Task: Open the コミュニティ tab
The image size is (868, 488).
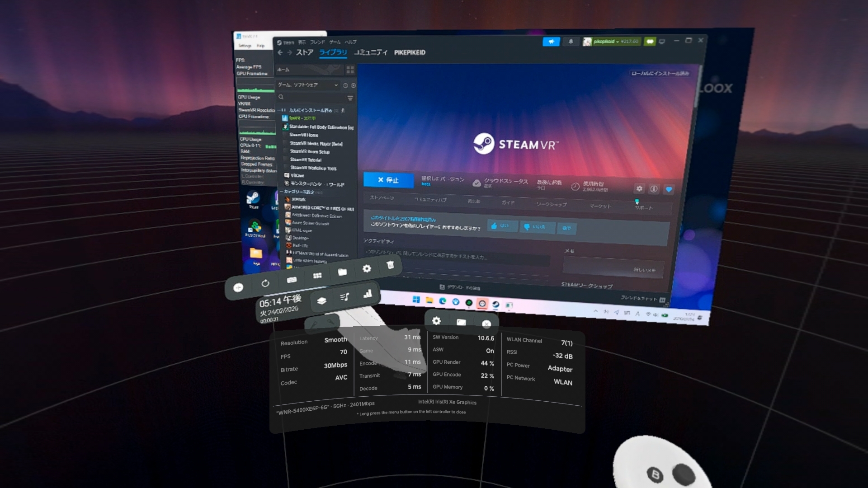Action: click(370, 52)
